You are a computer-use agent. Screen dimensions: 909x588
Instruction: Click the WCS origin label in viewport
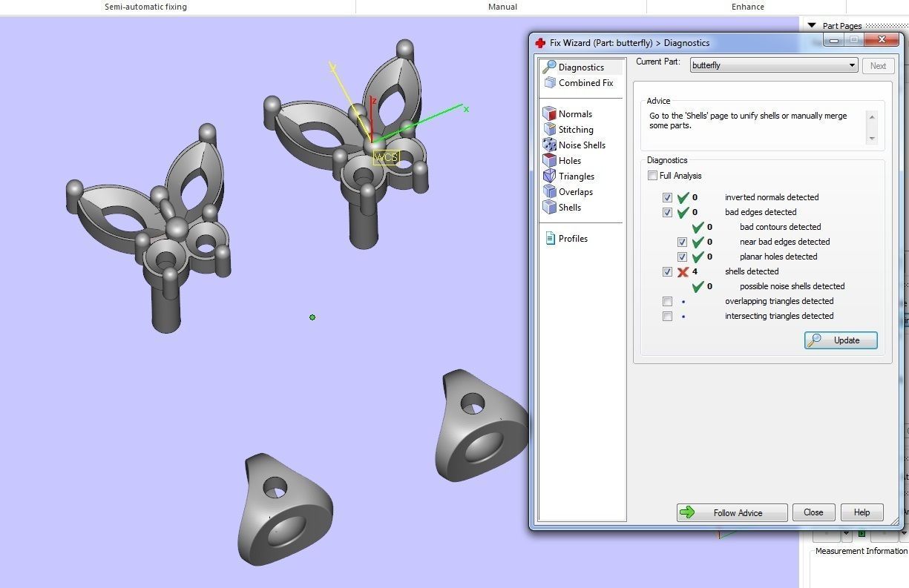coord(386,157)
